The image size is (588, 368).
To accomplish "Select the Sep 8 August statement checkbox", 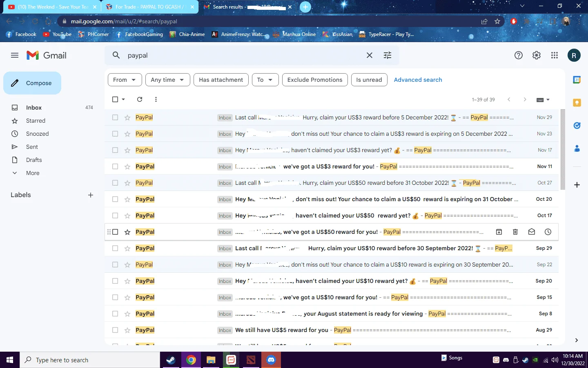I will 115,314.
